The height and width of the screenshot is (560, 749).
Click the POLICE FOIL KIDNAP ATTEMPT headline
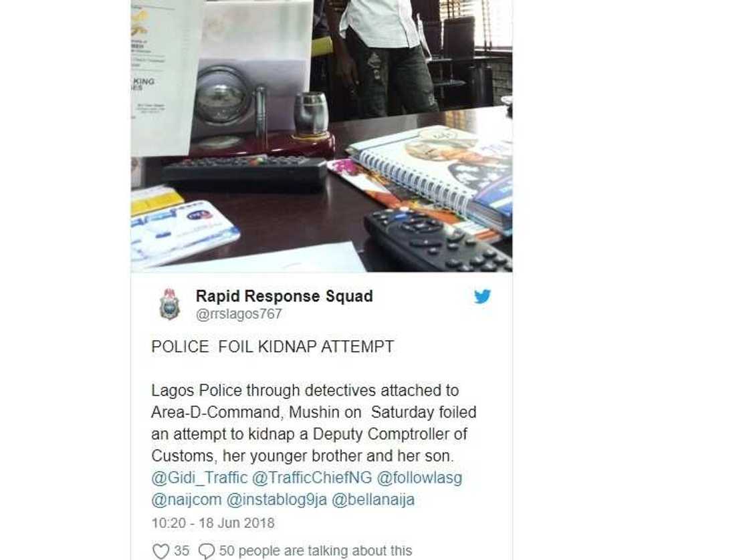[273, 346]
